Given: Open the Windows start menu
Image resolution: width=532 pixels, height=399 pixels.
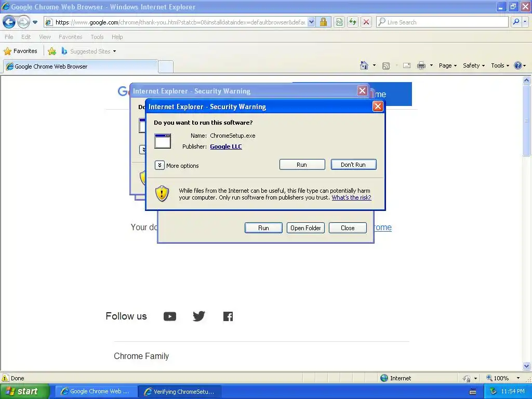Looking at the screenshot, I should pyautogui.click(x=24, y=392).
